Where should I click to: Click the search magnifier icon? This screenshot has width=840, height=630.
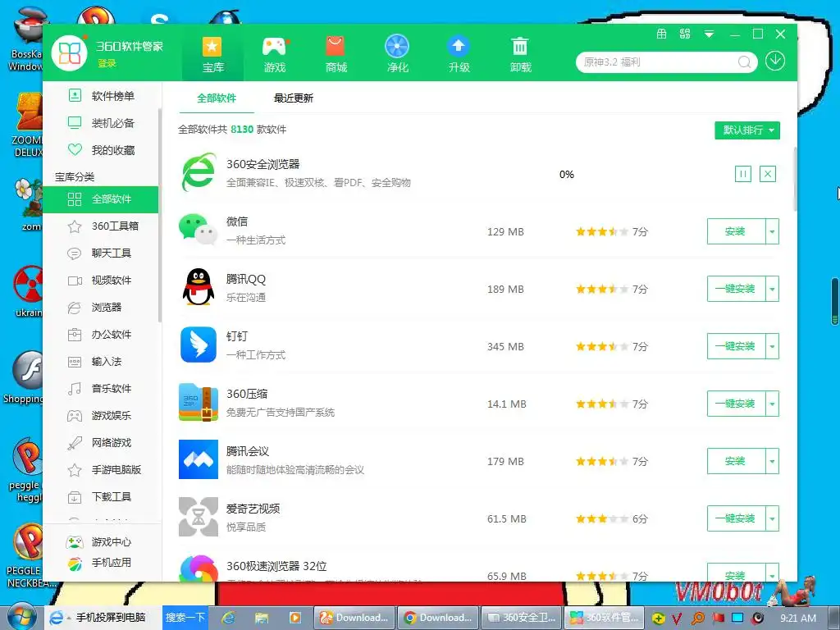point(744,62)
